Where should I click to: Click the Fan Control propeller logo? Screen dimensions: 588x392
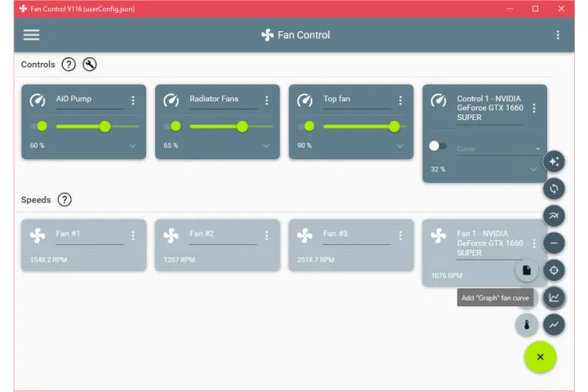coord(267,35)
